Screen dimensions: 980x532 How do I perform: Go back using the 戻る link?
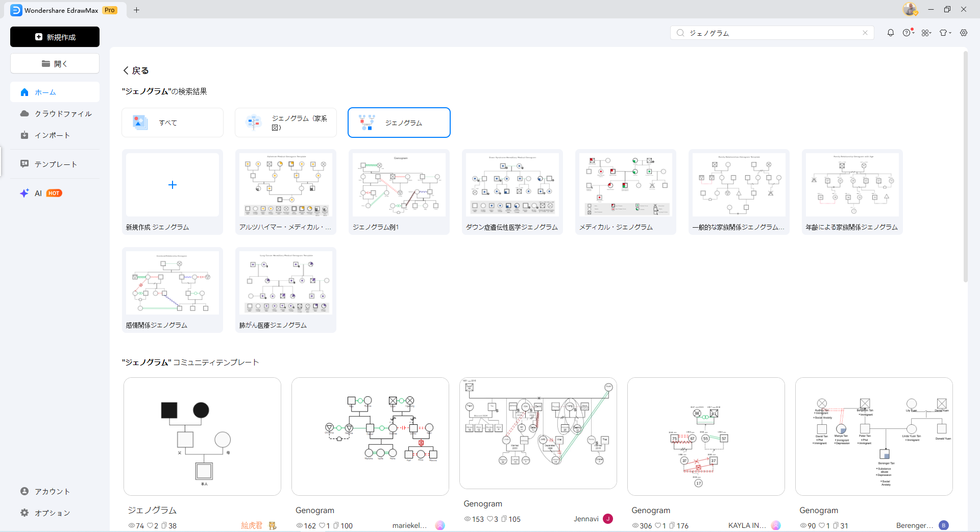pyautogui.click(x=136, y=70)
